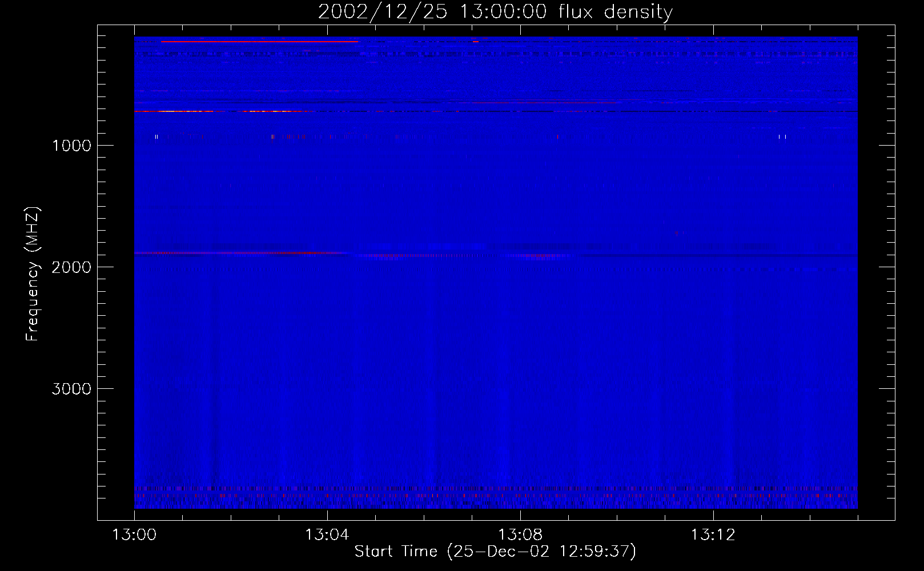Image resolution: width=924 pixels, height=571 pixels.
Task: Click the 2000 frequency tick label
Action: 71,267
